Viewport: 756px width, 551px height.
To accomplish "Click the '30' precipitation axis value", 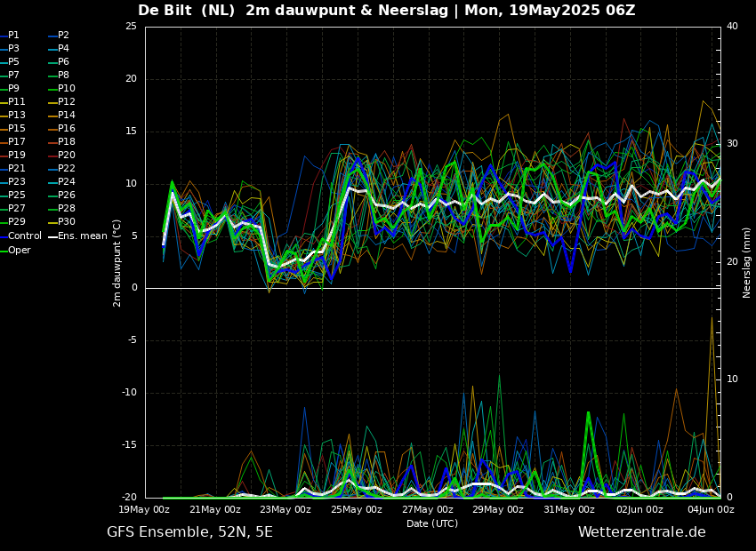I will coord(732,144).
